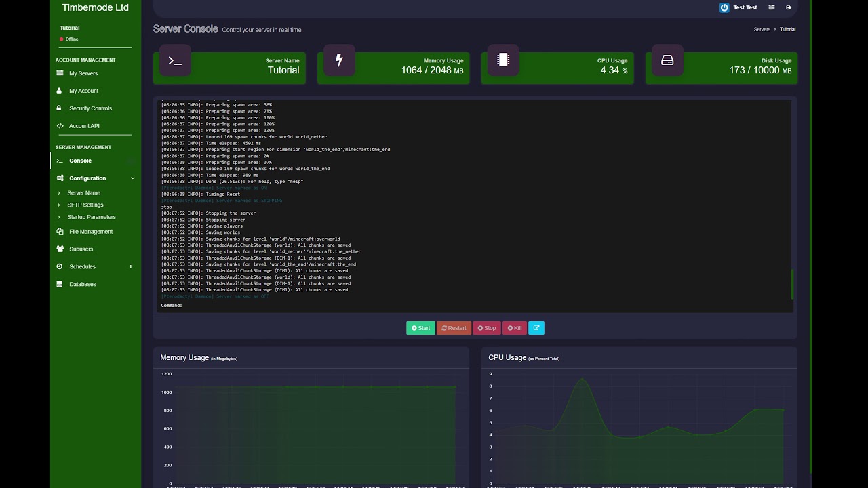The image size is (868, 488).
Task: Open the Schedules page
Action: (x=82, y=267)
